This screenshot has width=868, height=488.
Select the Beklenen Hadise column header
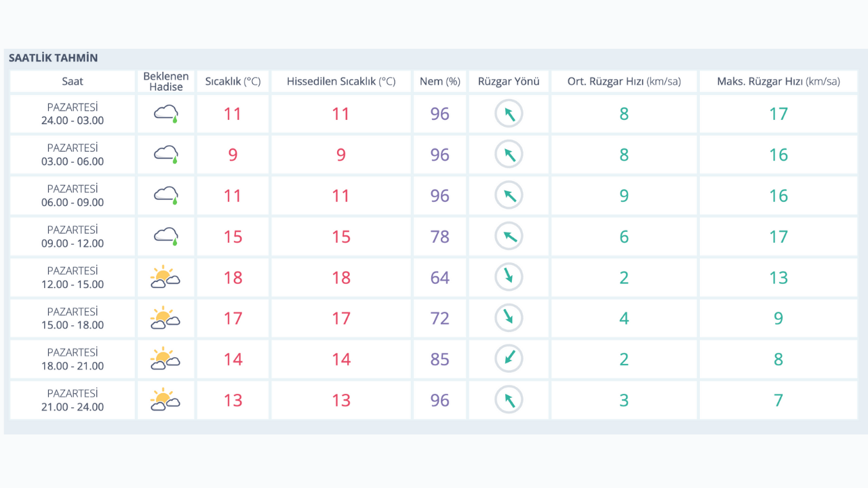pos(166,81)
